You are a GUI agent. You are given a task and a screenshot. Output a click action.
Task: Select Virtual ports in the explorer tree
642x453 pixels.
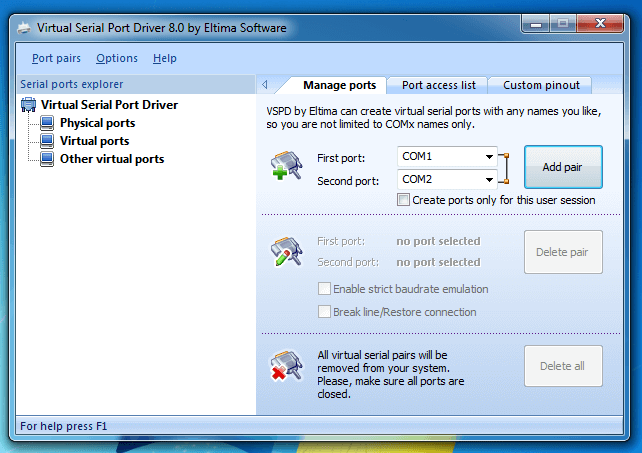(x=94, y=141)
